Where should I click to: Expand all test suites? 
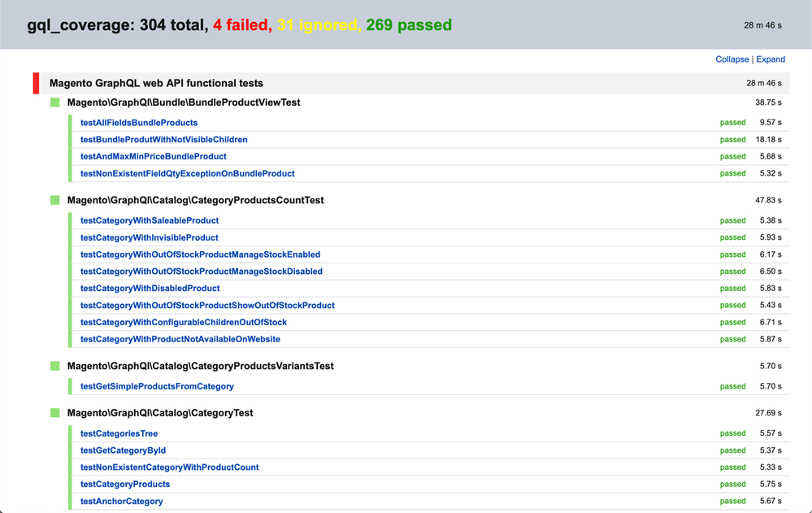[770, 59]
